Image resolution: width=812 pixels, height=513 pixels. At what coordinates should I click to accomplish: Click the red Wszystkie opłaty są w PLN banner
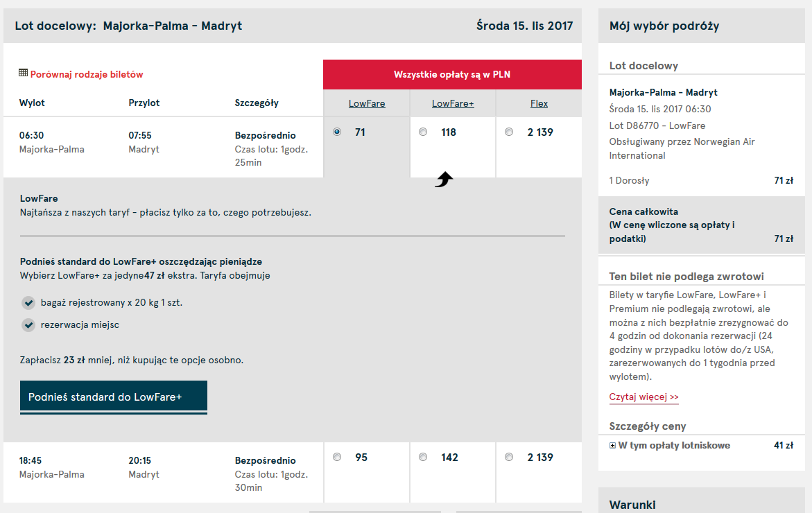[x=452, y=75]
